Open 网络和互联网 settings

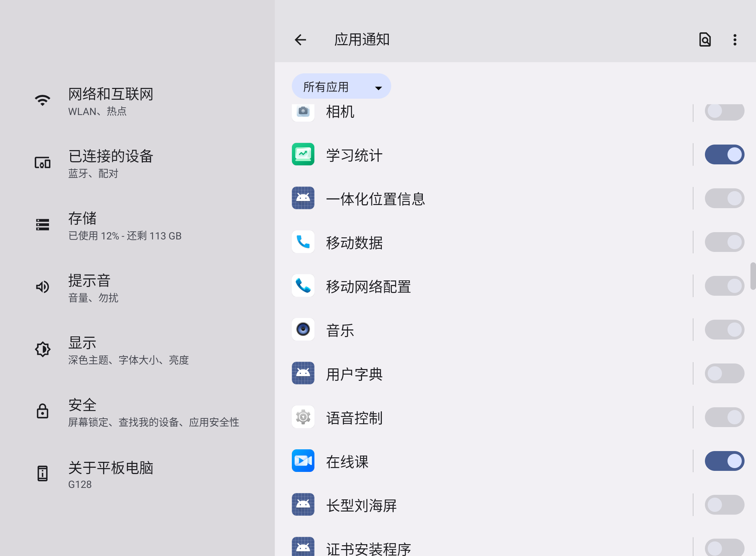point(137,101)
